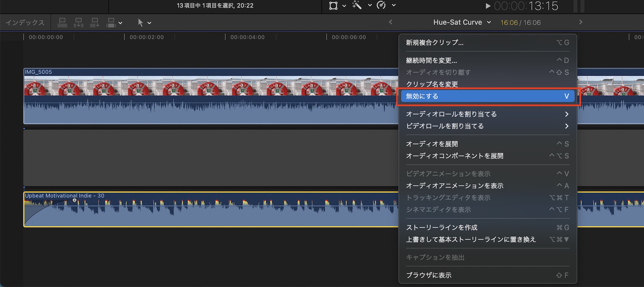
Task: Click the retime speedometer icon
Action: [x=381, y=5]
